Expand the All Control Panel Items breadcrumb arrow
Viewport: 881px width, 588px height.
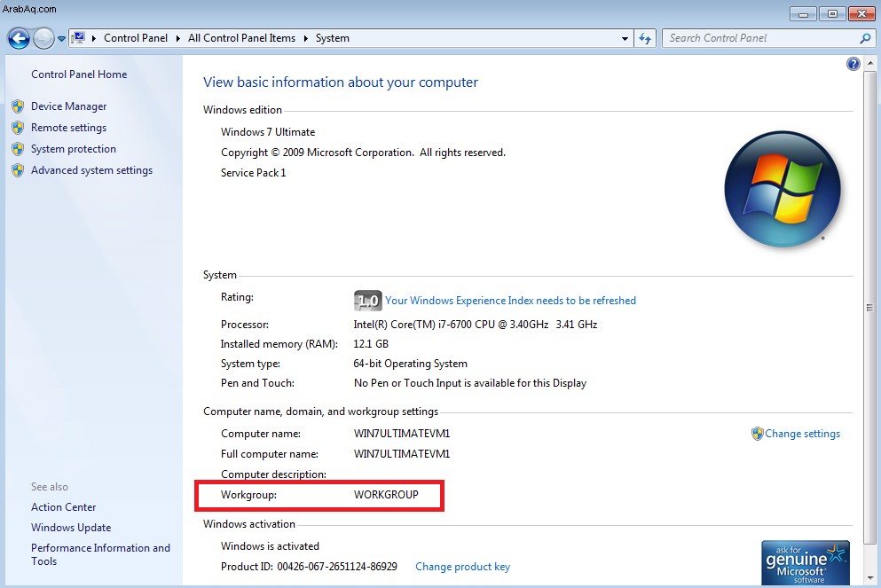coord(306,38)
